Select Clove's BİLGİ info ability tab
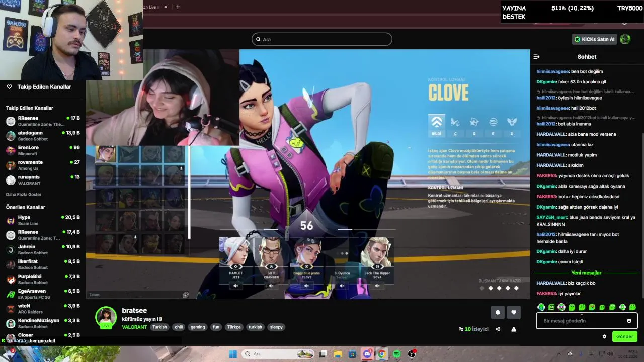The height and width of the screenshot is (362, 644). click(x=436, y=125)
